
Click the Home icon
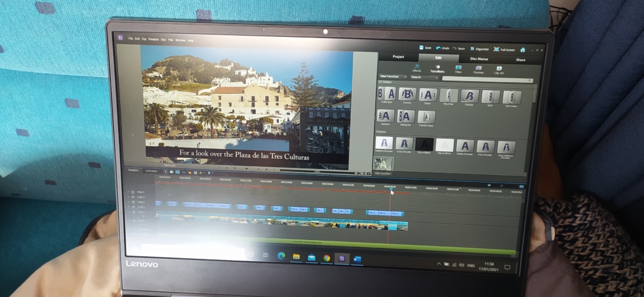coord(523,50)
